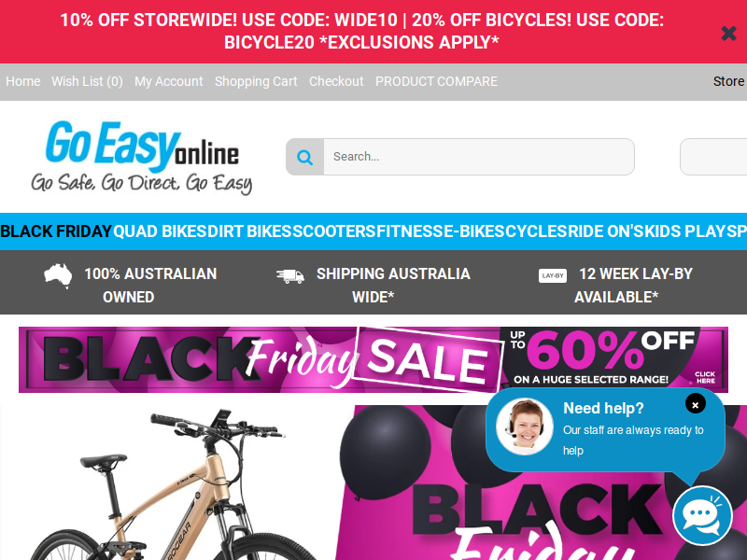Open the My Account link
Viewport: 747px width, 560px height.
pyautogui.click(x=169, y=81)
